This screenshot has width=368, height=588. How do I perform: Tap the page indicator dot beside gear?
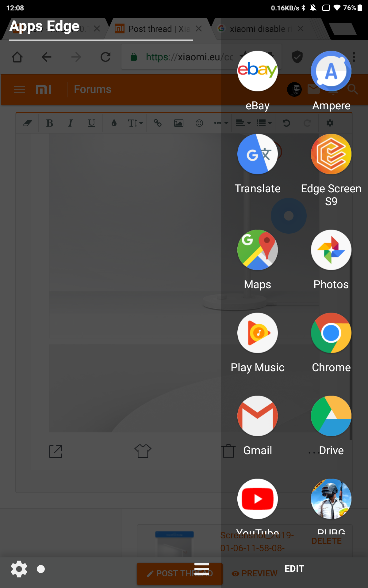(41, 569)
